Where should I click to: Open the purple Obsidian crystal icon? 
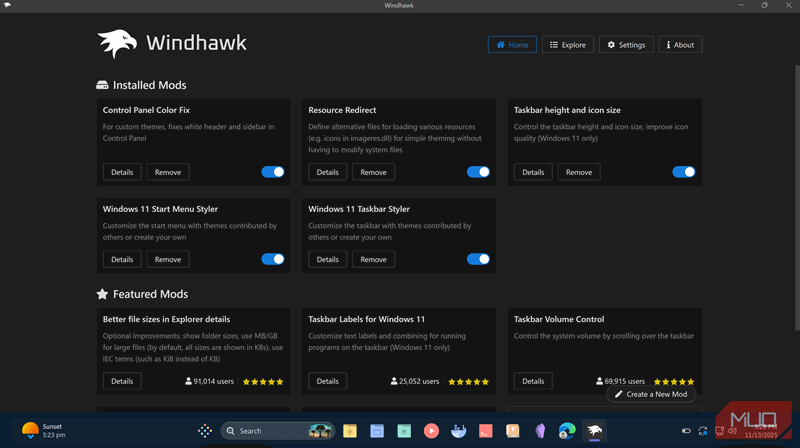(x=540, y=431)
